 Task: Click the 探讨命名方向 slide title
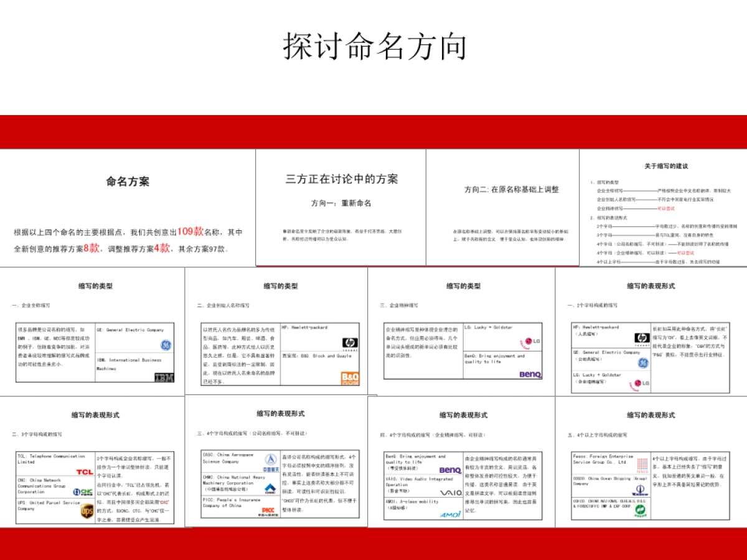[x=374, y=44]
